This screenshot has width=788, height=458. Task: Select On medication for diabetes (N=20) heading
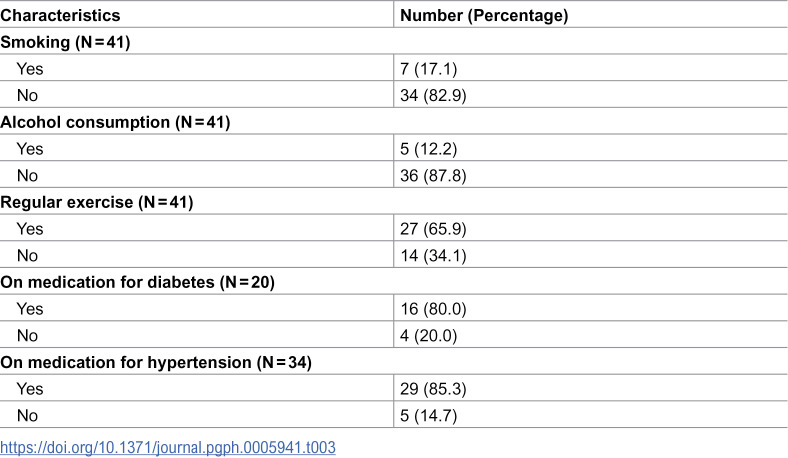[137, 282]
